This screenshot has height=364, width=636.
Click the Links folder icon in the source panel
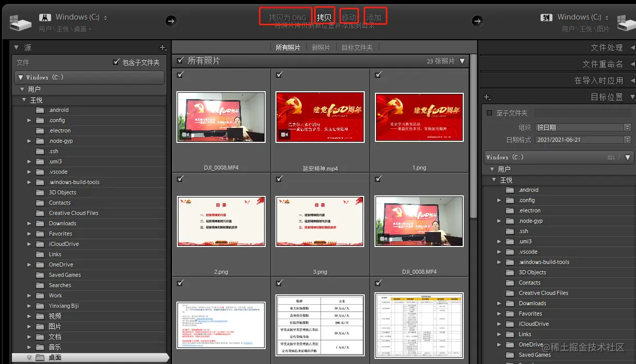click(x=40, y=254)
